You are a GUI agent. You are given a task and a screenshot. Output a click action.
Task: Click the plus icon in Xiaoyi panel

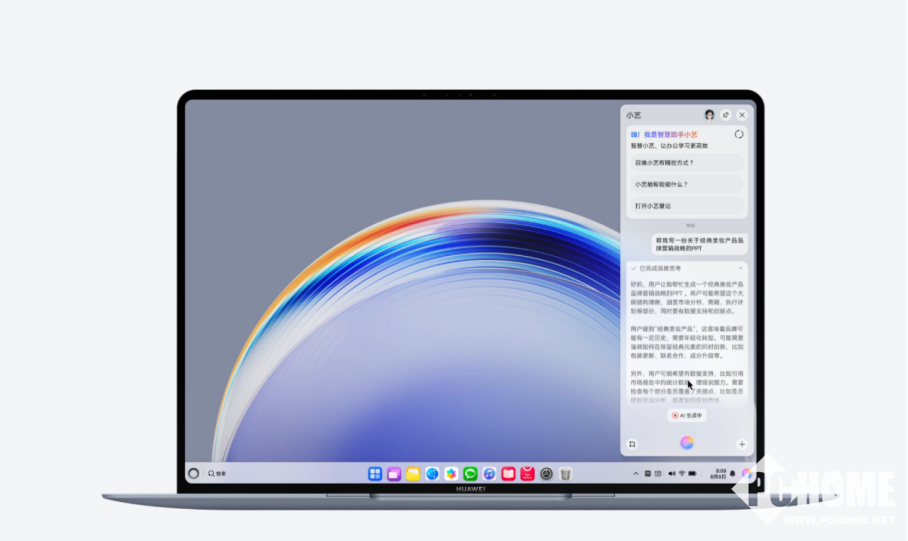click(742, 444)
